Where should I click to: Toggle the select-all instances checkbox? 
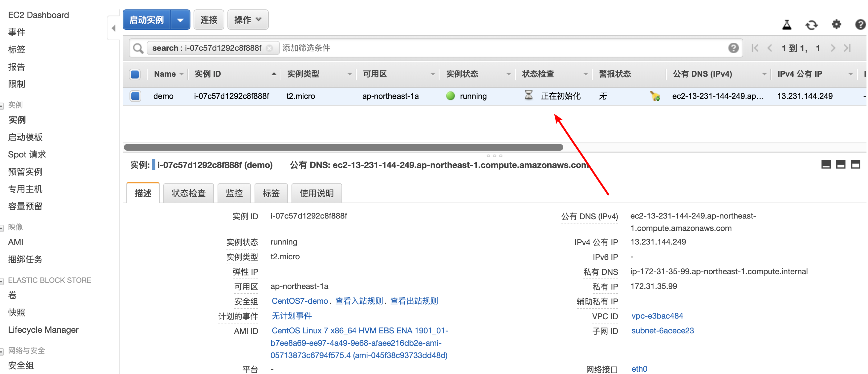pos(134,74)
